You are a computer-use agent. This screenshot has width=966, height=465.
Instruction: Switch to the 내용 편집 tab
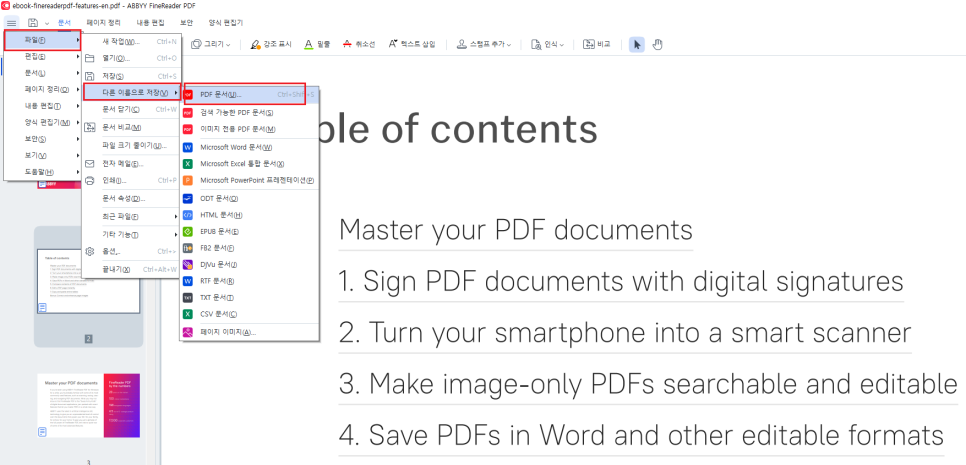[150, 23]
